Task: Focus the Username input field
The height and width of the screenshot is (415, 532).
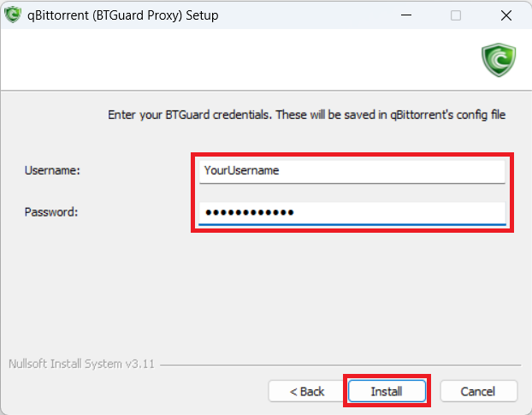Action: pos(351,170)
